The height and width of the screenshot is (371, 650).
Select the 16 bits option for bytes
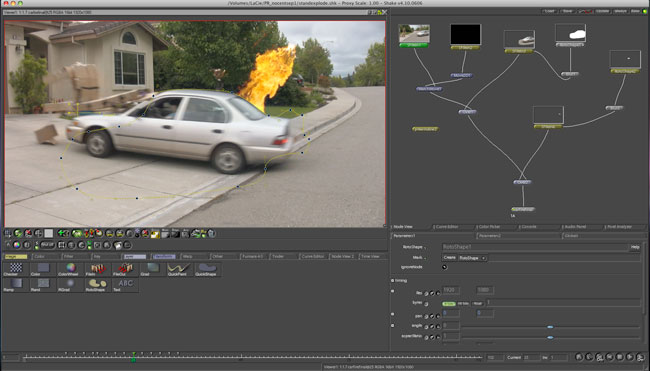(463, 303)
